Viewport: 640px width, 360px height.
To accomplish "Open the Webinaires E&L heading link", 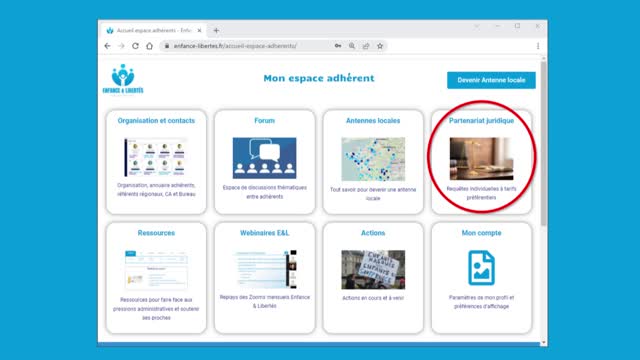I will tap(264, 233).
